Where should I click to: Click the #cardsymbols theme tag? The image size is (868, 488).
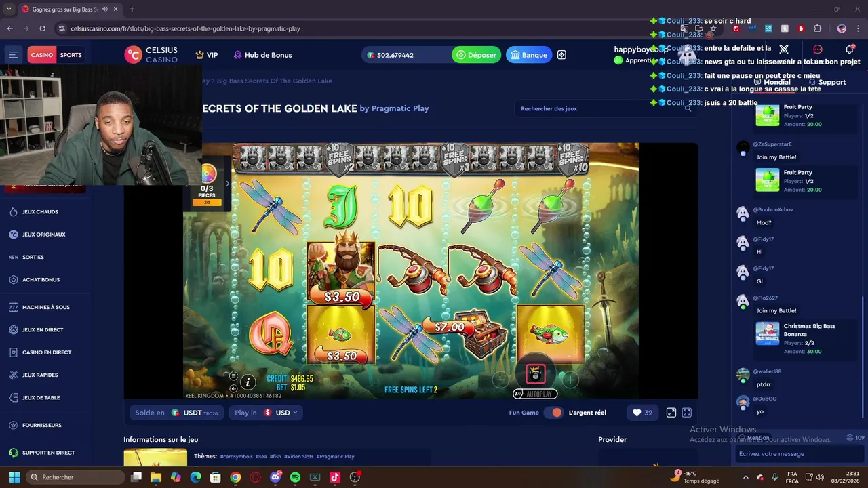[236, 457]
